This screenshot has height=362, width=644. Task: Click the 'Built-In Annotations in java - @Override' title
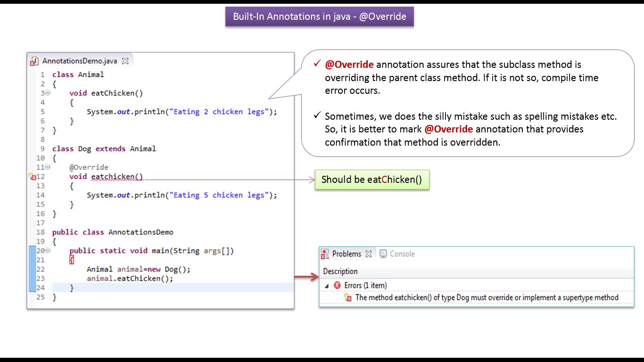pyautogui.click(x=320, y=16)
